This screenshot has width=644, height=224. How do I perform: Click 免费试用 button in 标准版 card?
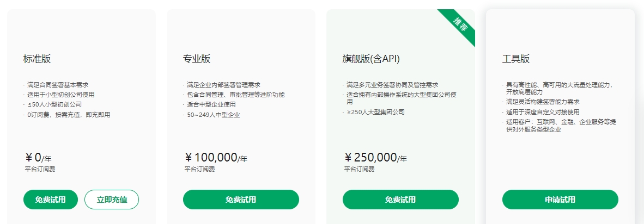(51, 200)
